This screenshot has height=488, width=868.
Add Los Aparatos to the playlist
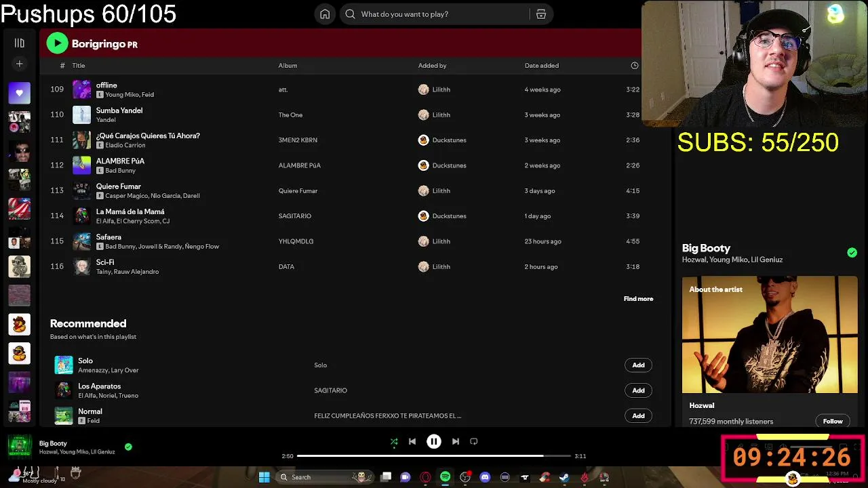point(638,390)
